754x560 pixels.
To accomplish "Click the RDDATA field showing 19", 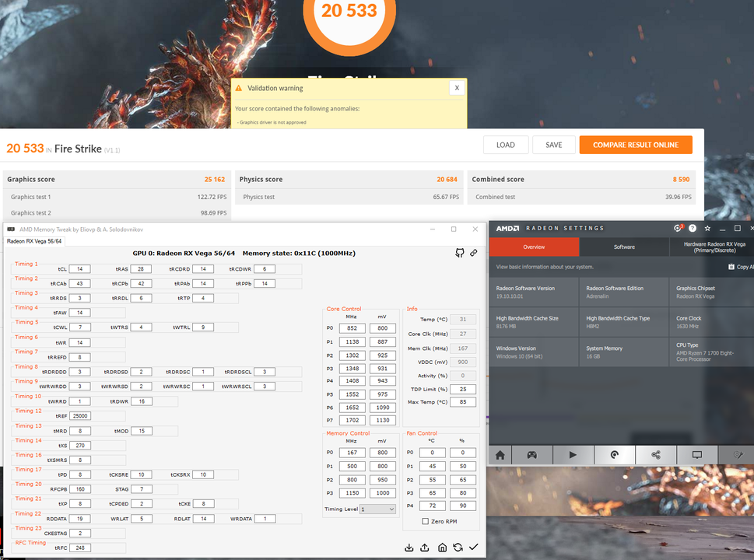I will click(80, 519).
